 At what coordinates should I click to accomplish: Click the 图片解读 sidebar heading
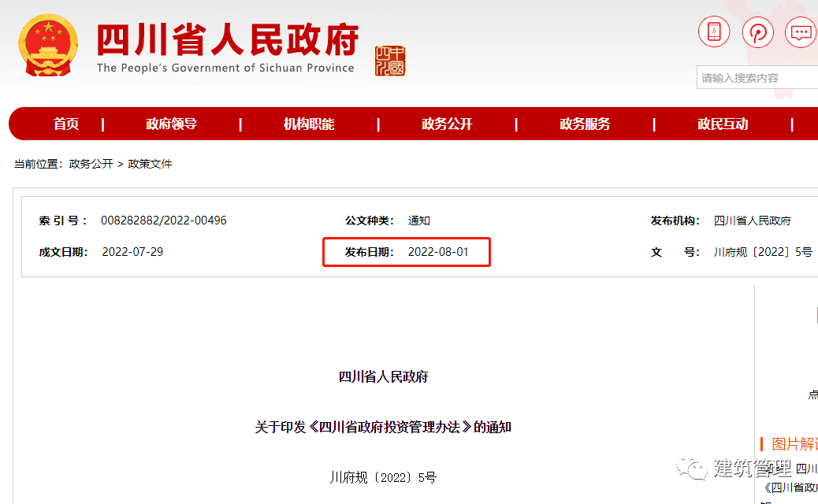pos(794,443)
